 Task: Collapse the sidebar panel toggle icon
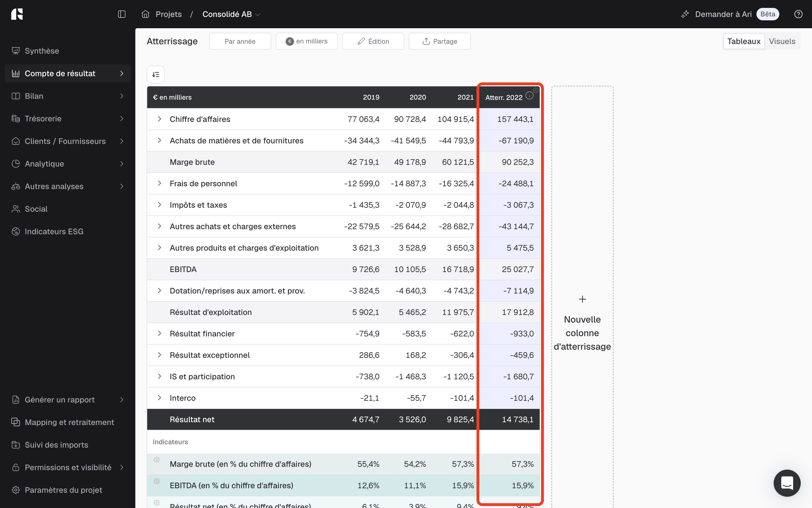122,14
